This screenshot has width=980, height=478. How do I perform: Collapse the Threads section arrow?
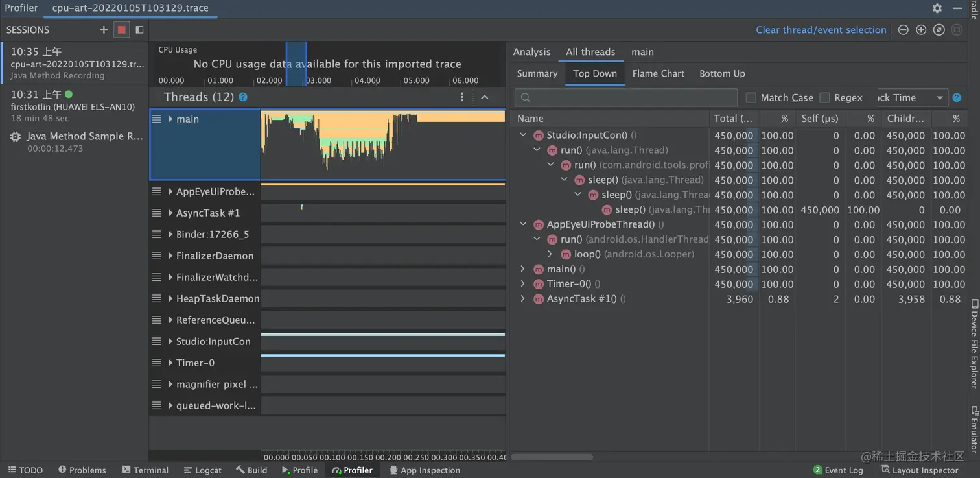(484, 97)
